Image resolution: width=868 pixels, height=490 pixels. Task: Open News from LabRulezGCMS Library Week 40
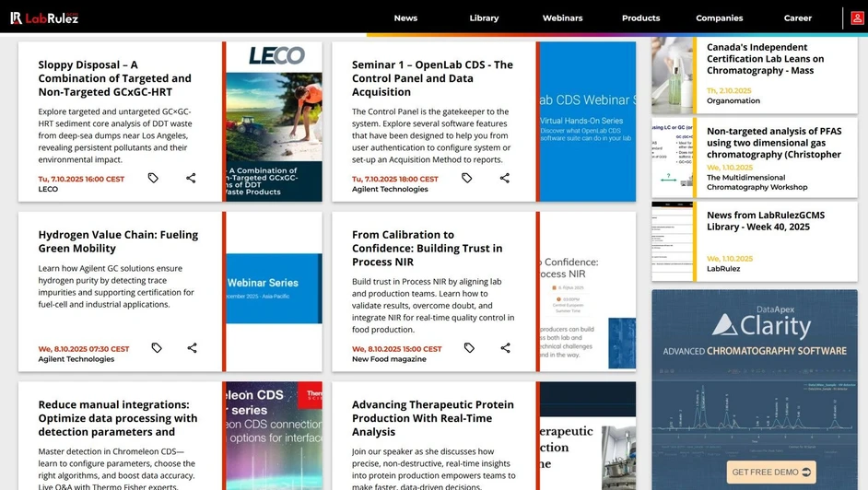point(766,221)
